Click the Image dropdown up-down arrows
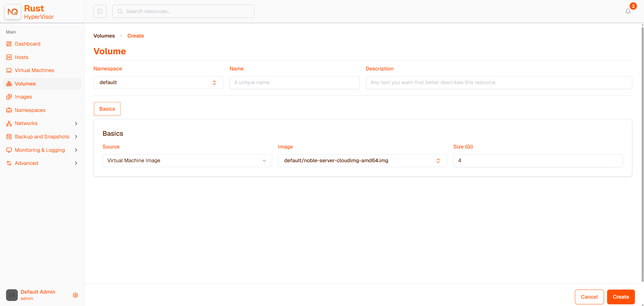The image size is (644, 306). coord(438,161)
